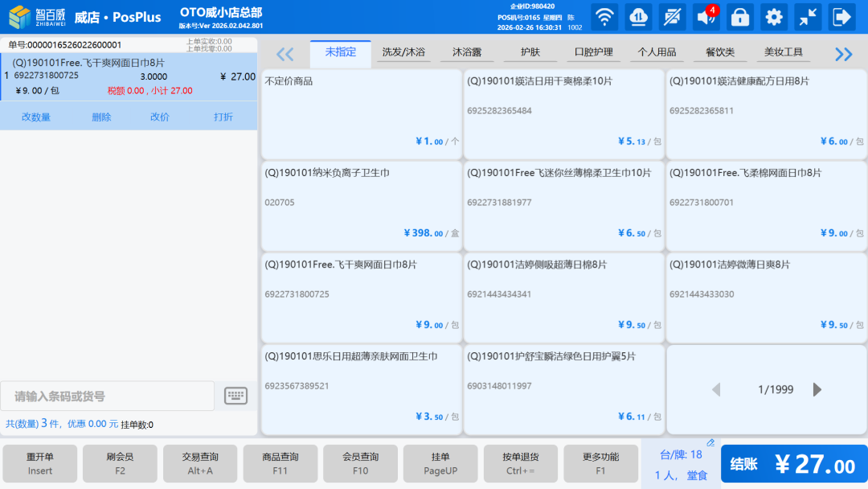Click the shrink window arrows icon
This screenshot has width=868, height=489.
[807, 17]
